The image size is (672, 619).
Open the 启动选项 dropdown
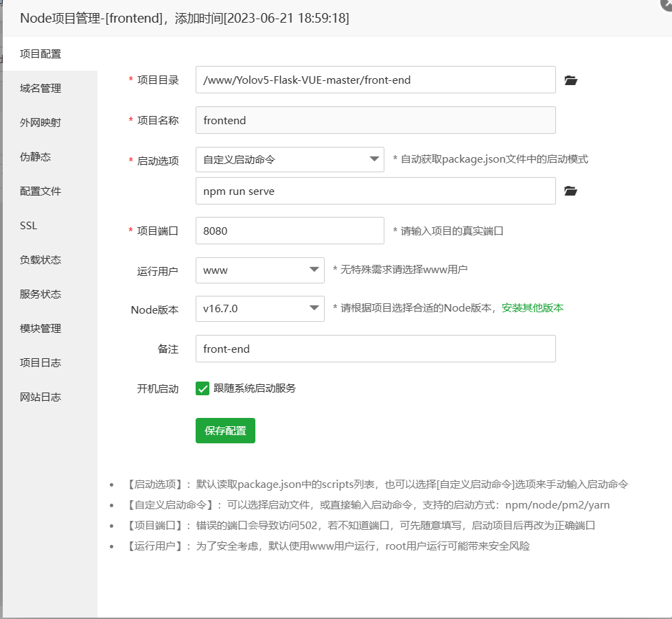[x=288, y=159]
